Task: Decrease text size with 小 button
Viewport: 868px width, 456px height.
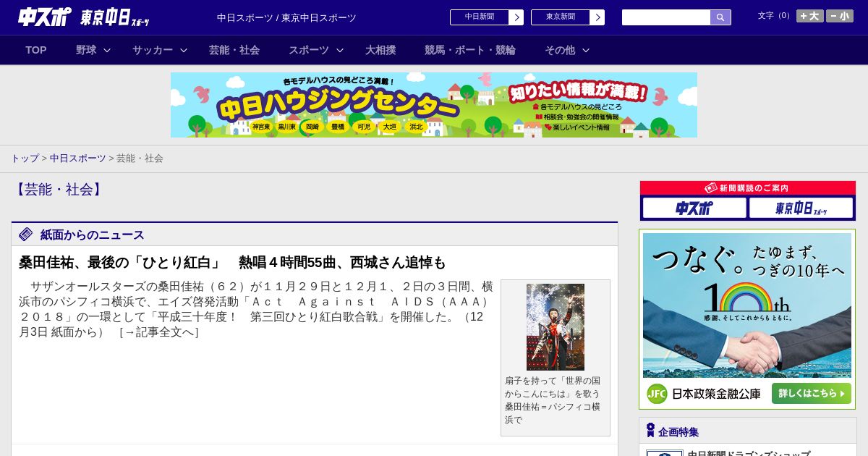Action: point(840,16)
